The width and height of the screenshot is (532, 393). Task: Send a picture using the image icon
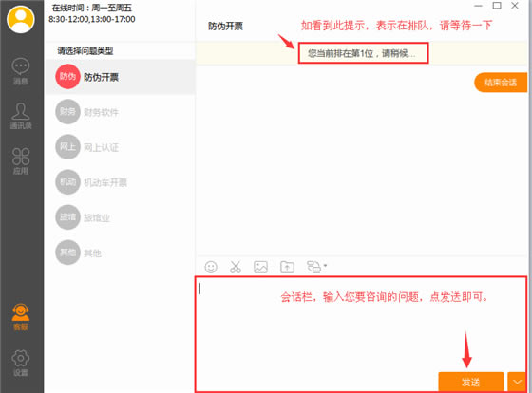pos(260,267)
